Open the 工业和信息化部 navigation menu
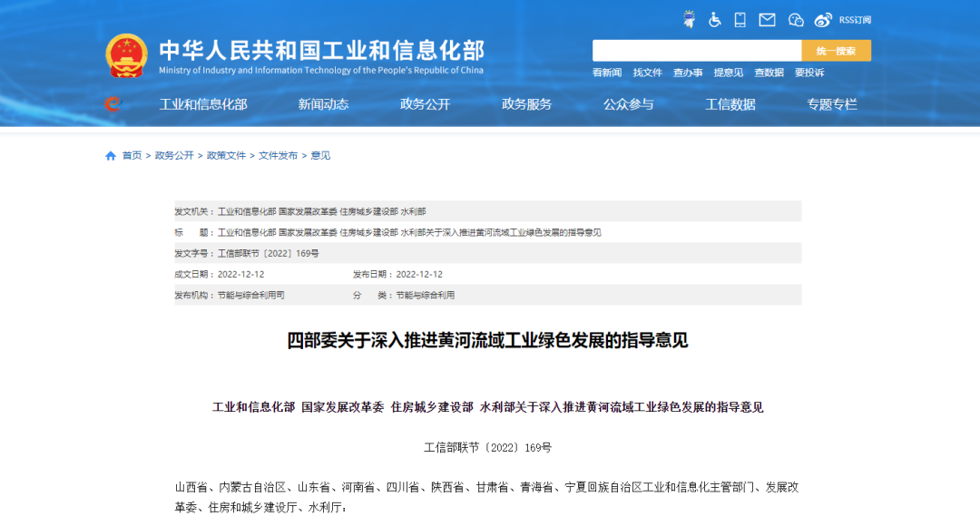The height and width of the screenshot is (526, 980). click(x=203, y=104)
